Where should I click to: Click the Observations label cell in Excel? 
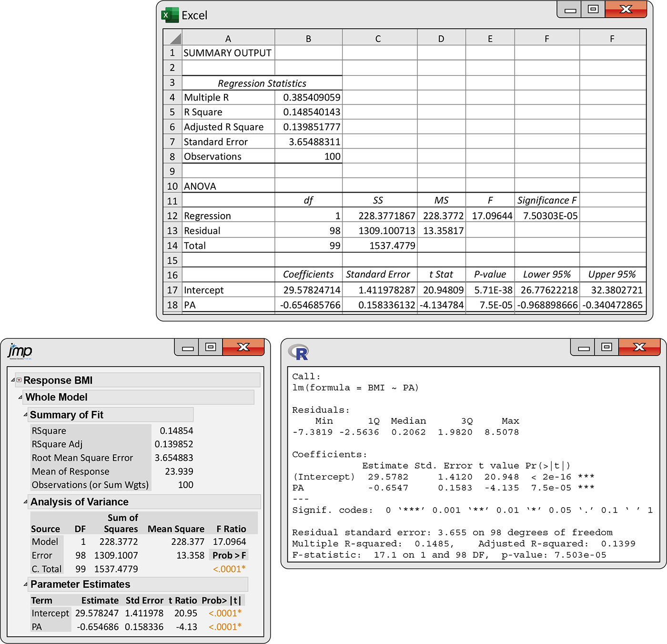coord(228,157)
